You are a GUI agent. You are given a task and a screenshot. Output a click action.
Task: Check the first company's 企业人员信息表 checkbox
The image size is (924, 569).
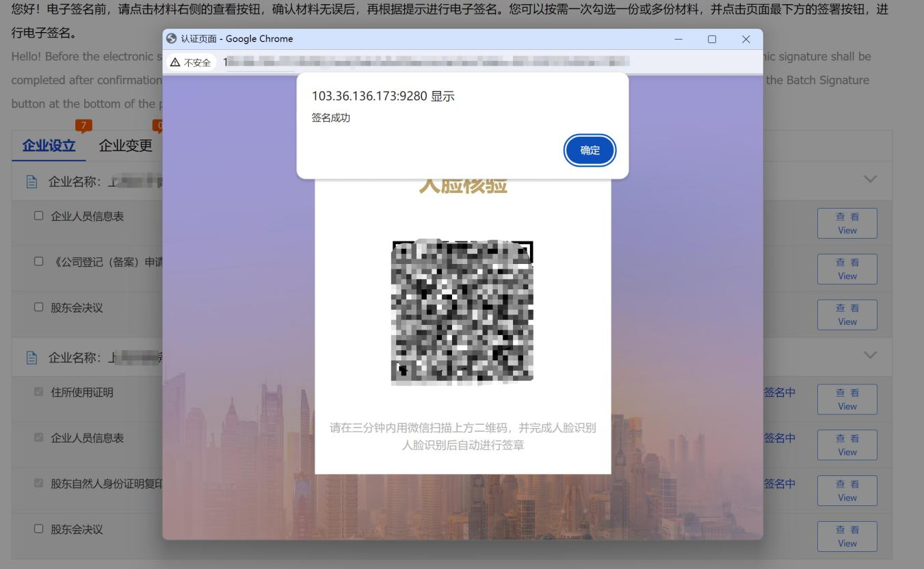coord(38,216)
